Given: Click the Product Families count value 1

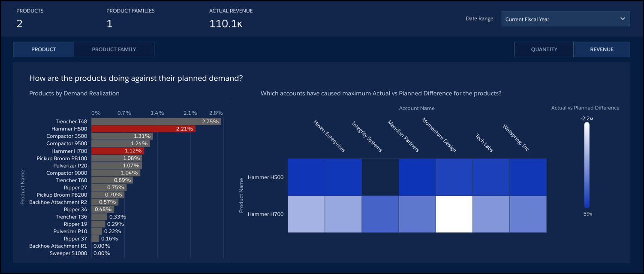Looking at the screenshot, I should 109,24.
